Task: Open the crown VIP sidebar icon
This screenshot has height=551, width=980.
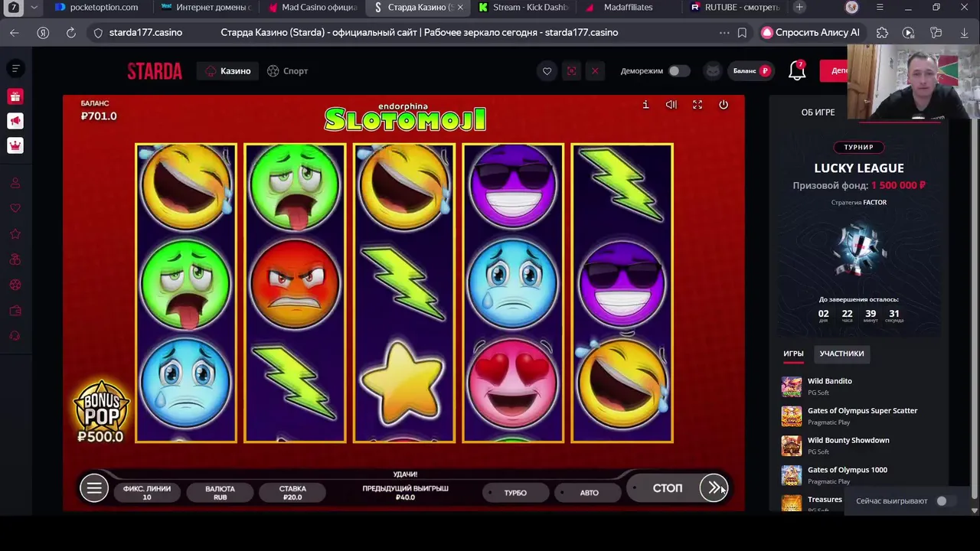Action: 15,145
